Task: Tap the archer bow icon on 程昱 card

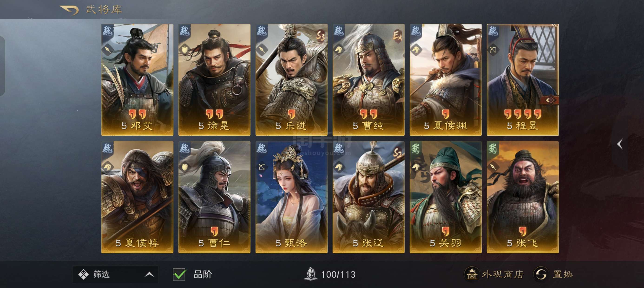Action: coord(493,49)
